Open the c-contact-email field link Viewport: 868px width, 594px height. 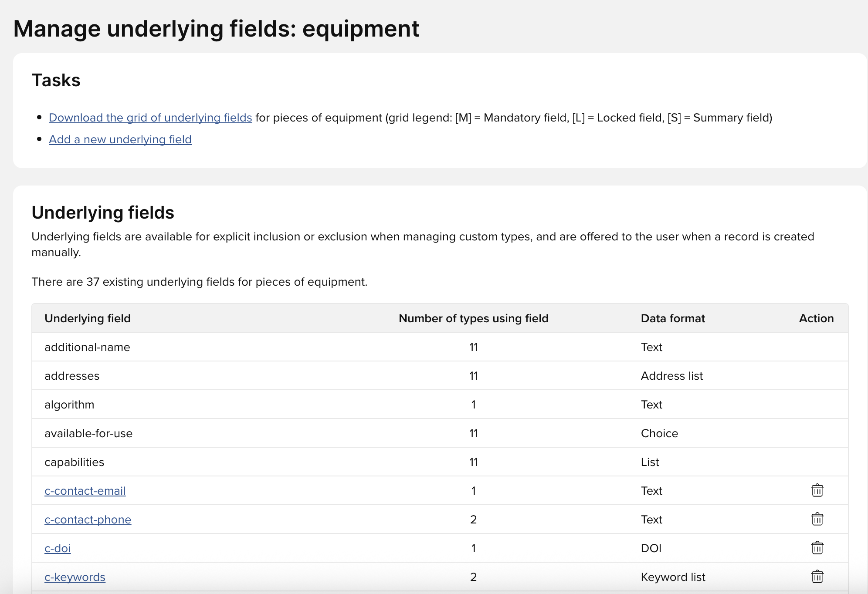point(85,491)
